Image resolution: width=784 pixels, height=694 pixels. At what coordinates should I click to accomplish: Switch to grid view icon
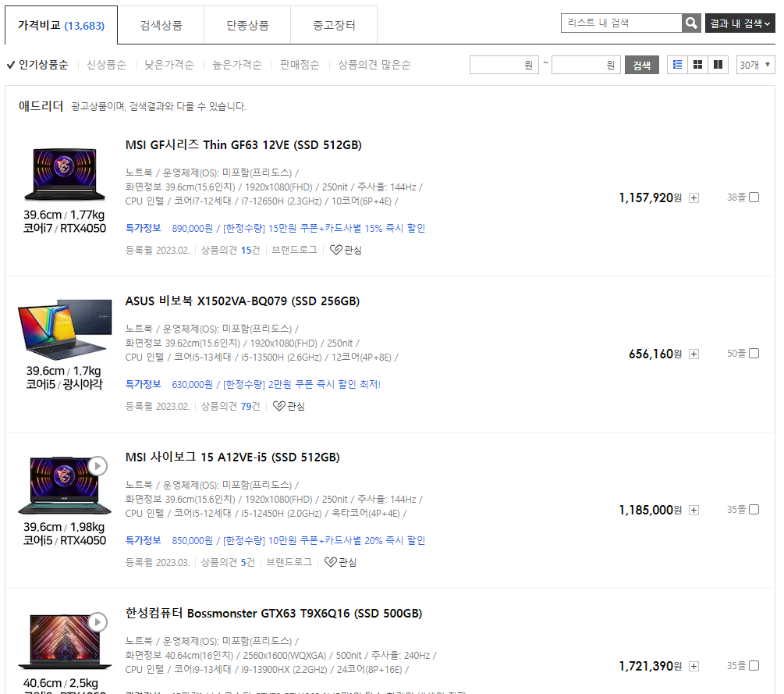[x=697, y=65]
